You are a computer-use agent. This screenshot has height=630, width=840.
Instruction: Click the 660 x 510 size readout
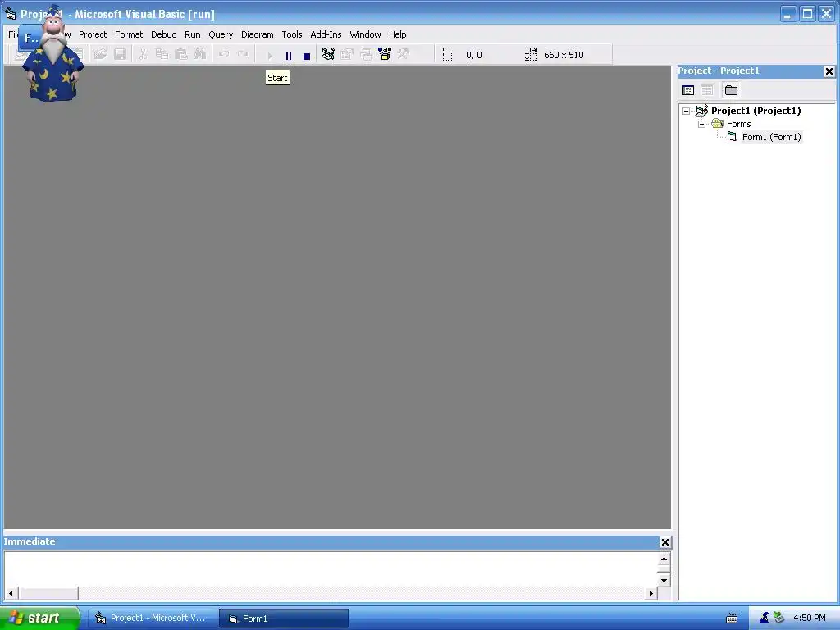[x=564, y=55]
